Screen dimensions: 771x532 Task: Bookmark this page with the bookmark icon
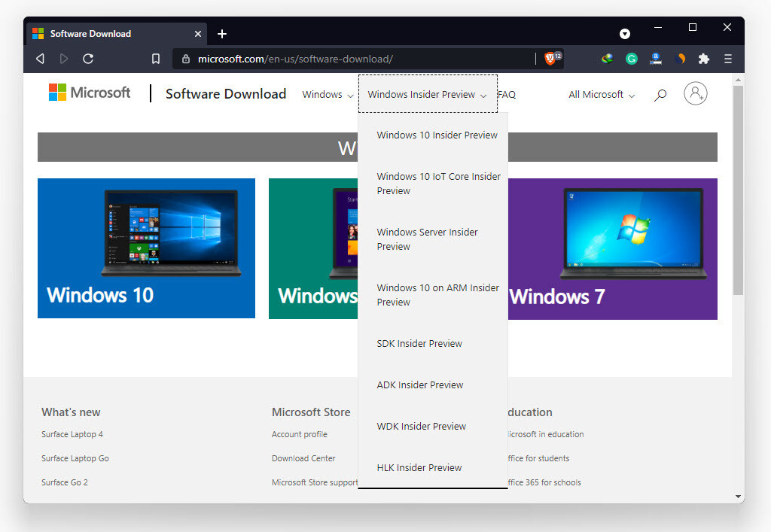pos(155,59)
